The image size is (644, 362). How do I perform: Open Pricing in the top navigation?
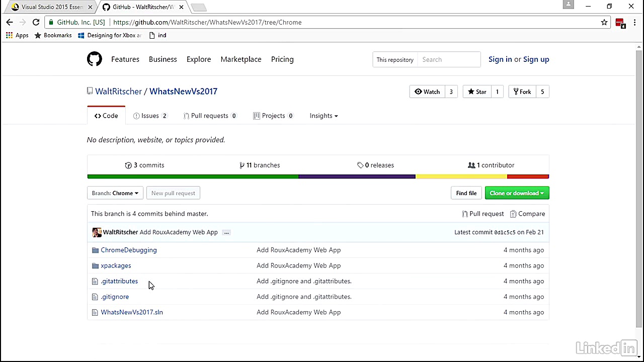point(282,59)
